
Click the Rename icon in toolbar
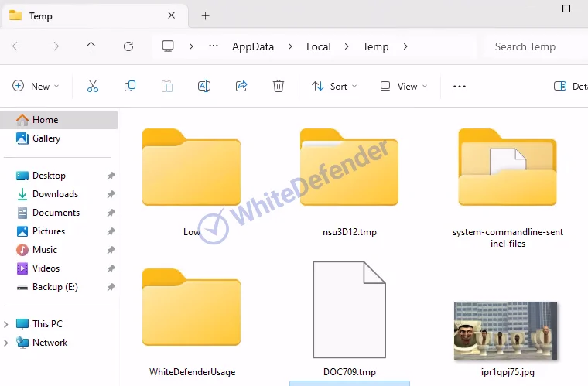(x=204, y=87)
